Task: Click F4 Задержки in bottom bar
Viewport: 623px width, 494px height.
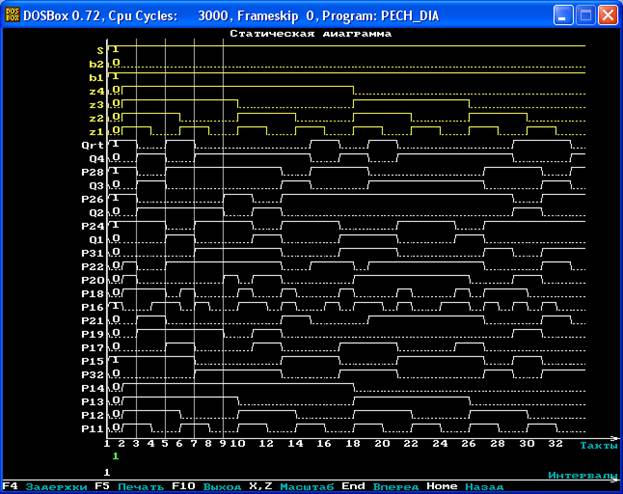Action: point(40,486)
